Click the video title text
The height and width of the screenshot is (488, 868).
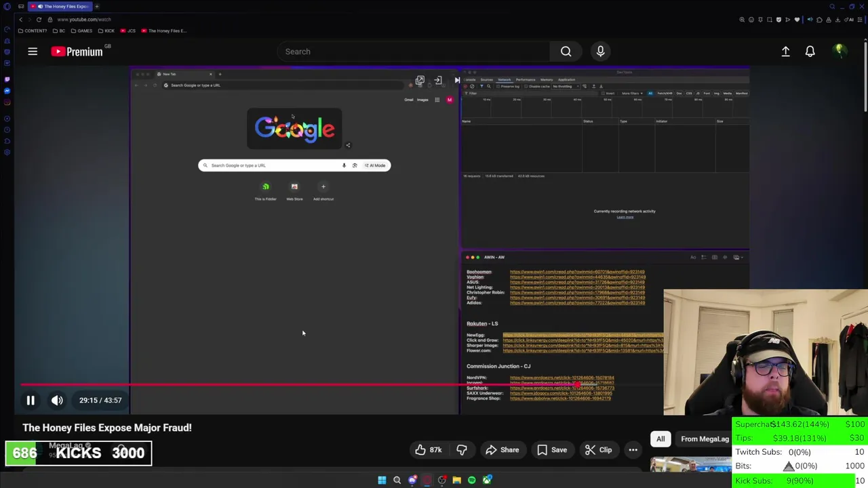[107, 428]
